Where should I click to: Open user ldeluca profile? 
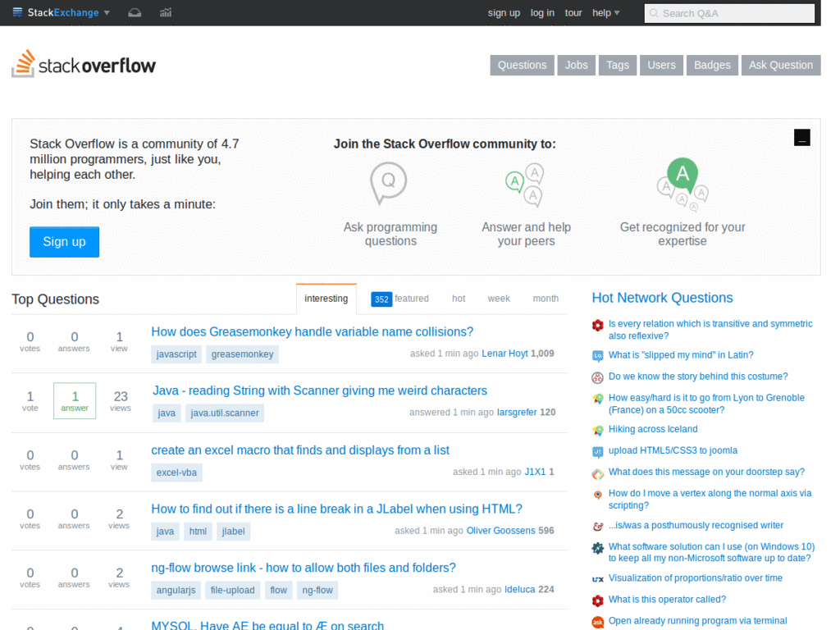(519, 590)
